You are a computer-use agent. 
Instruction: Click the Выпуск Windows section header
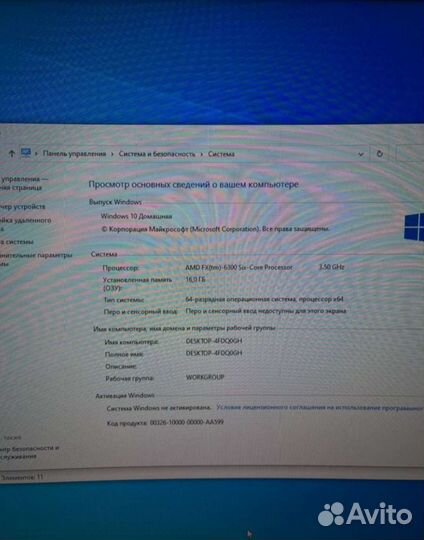pyautogui.click(x=115, y=202)
